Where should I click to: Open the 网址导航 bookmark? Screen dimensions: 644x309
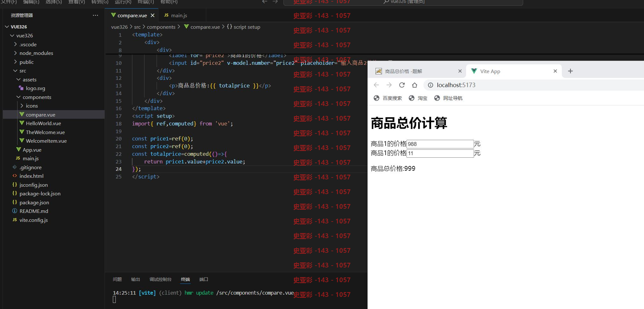448,98
